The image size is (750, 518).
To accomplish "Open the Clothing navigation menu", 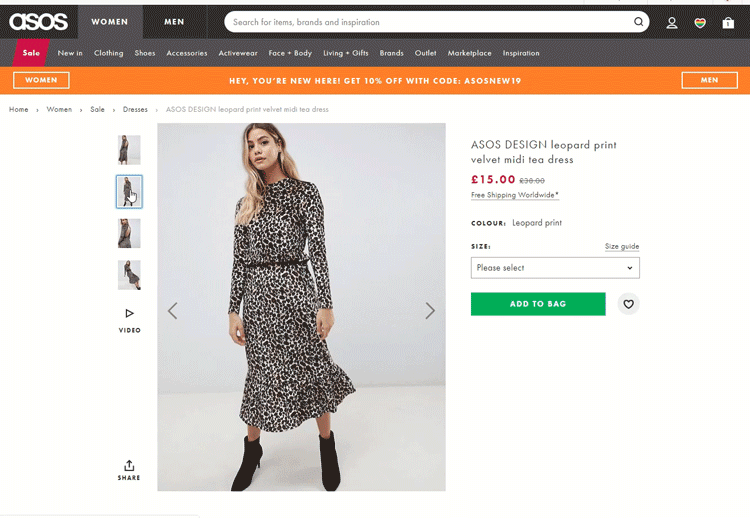I will [108, 53].
